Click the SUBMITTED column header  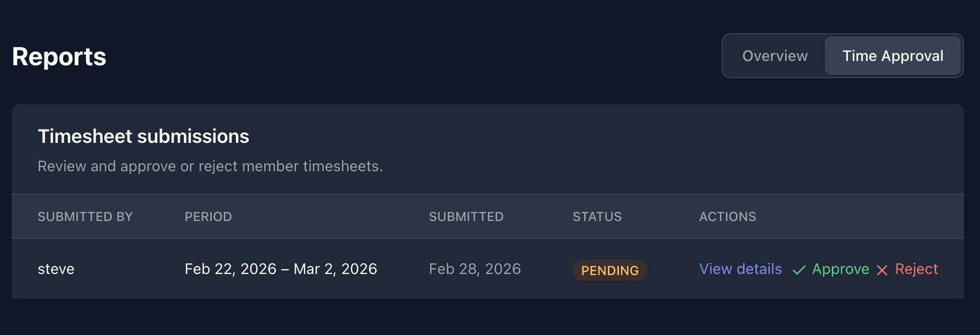(x=466, y=216)
